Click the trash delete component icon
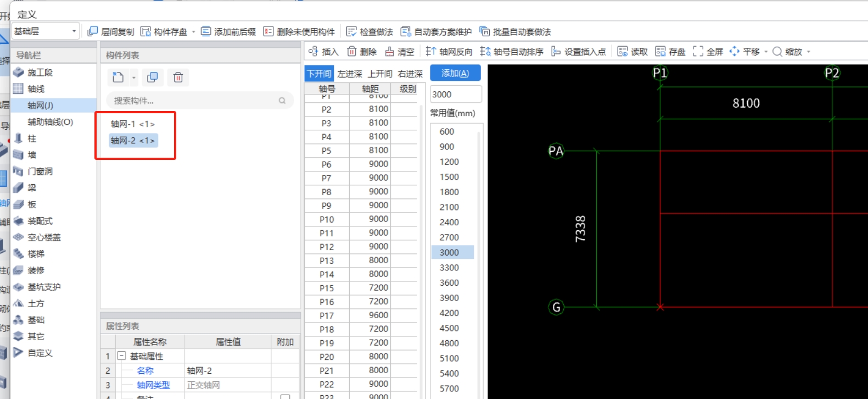This screenshot has width=868, height=399. [178, 77]
